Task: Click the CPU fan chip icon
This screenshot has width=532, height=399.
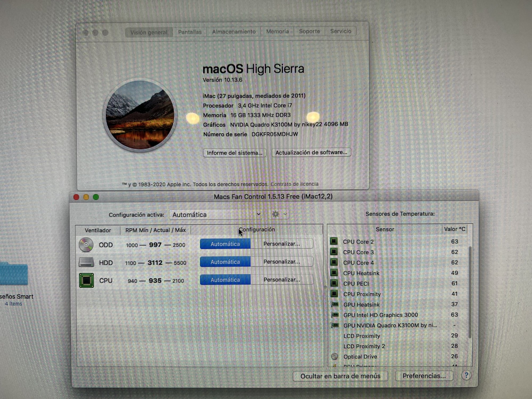Action: pyautogui.click(x=86, y=280)
